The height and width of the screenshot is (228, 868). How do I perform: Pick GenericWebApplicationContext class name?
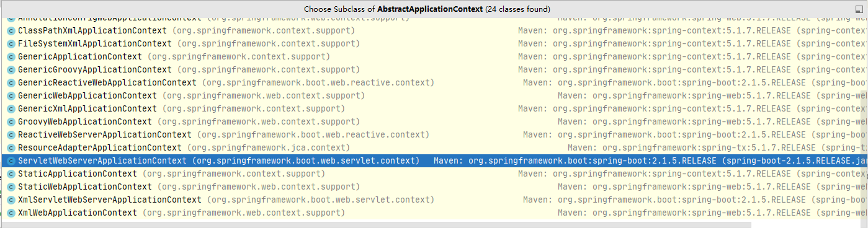tap(87, 95)
